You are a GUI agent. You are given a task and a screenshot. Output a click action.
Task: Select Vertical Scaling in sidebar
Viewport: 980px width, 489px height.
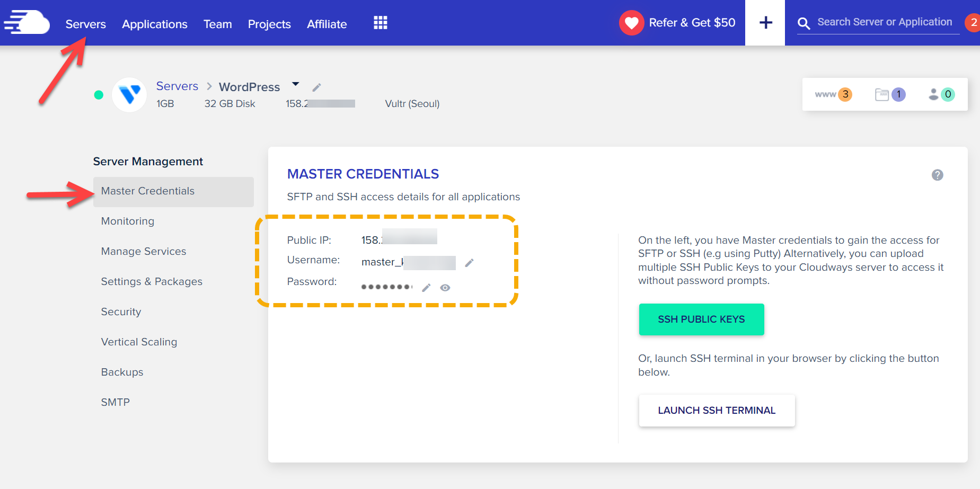(x=139, y=342)
